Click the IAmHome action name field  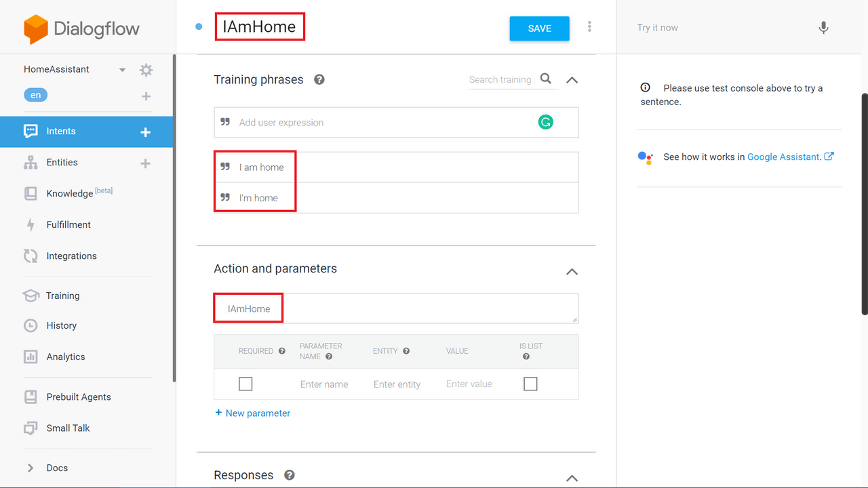click(x=396, y=308)
